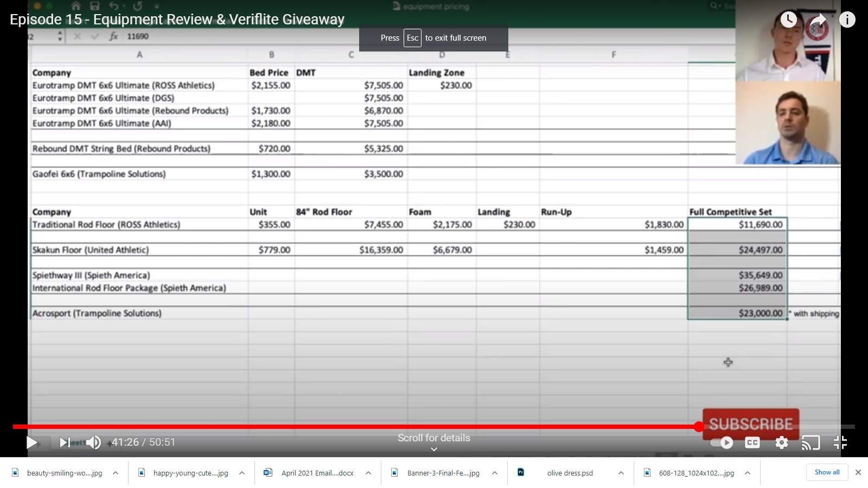868x488 pixels.
Task: Open Banner-3-Final-Fe...jpg download
Action: [443, 473]
